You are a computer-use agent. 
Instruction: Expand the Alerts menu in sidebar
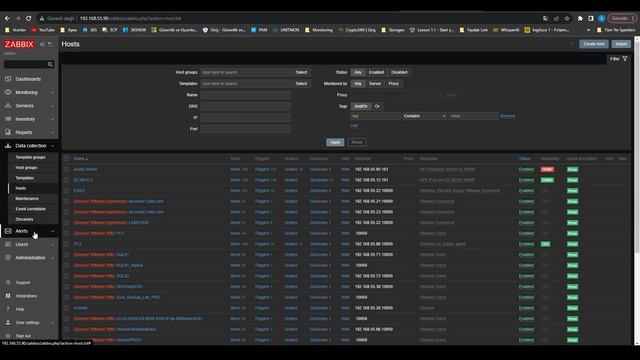pyautogui.click(x=29, y=231)
